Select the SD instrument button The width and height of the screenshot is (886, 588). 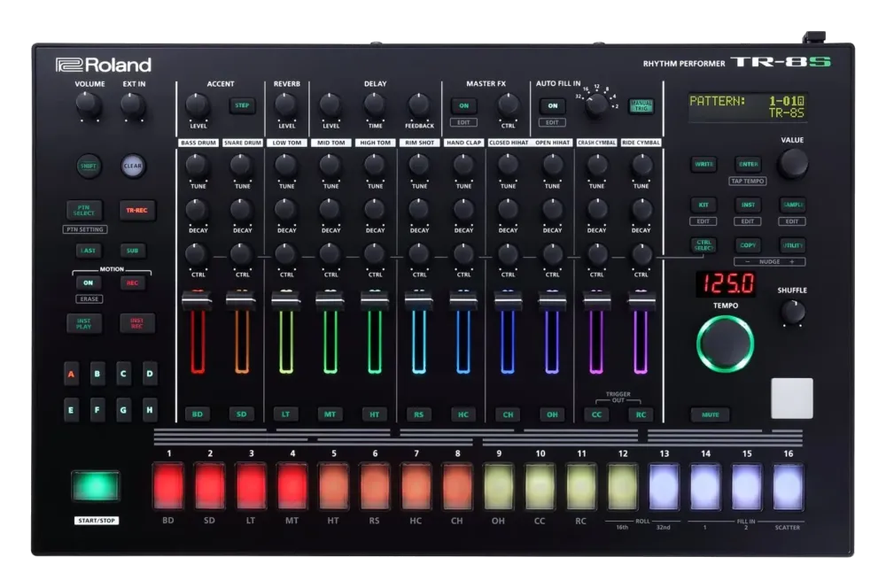coord(241,414)
